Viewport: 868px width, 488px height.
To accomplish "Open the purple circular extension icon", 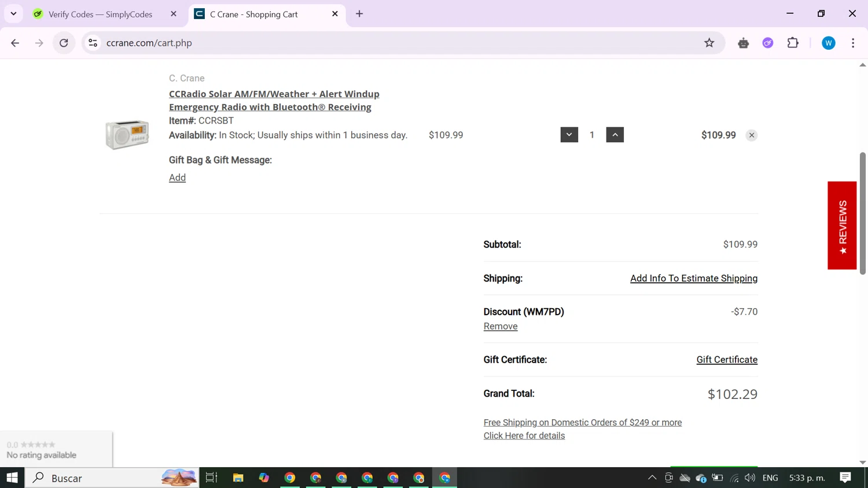I will pos(768,43).
